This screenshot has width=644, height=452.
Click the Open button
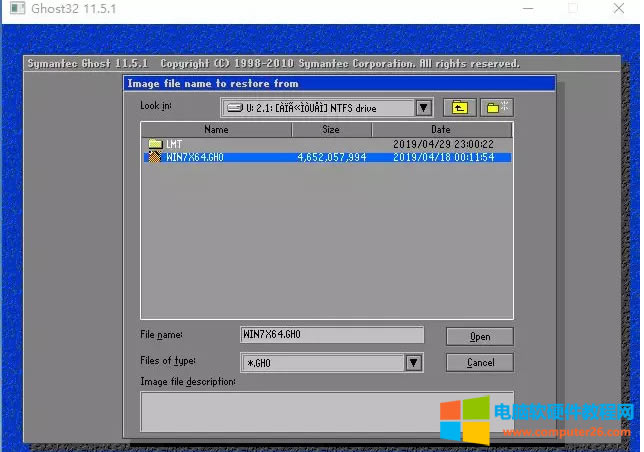[x=480, y=337]
